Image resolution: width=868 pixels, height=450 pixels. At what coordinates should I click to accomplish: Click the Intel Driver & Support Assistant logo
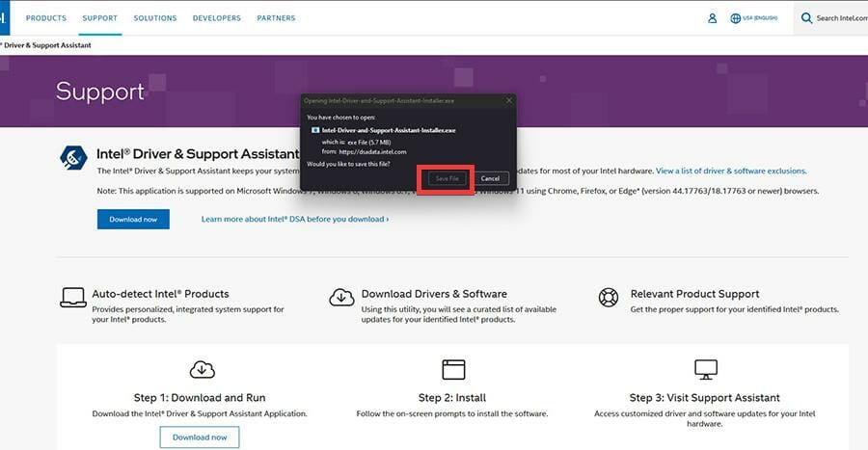73,158
